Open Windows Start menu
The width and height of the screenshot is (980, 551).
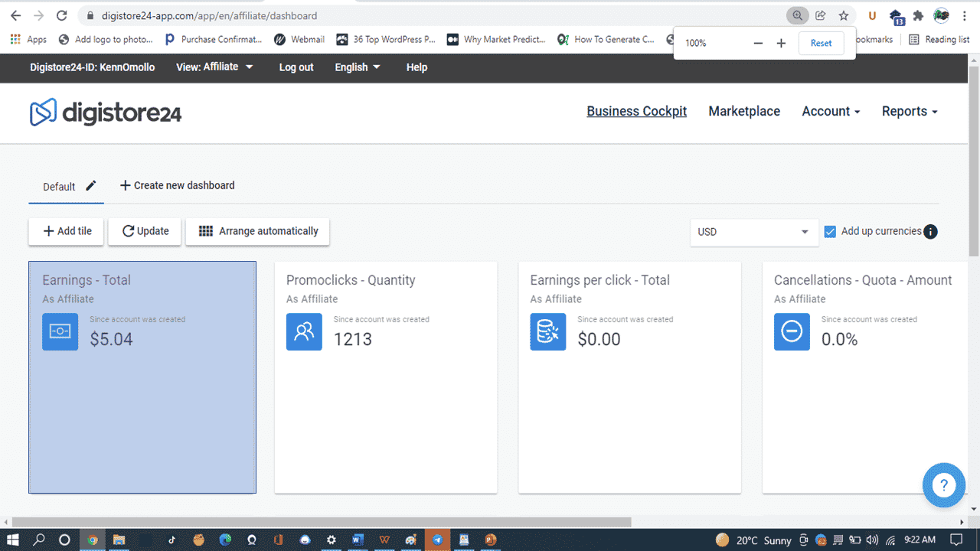pos(13,540)
